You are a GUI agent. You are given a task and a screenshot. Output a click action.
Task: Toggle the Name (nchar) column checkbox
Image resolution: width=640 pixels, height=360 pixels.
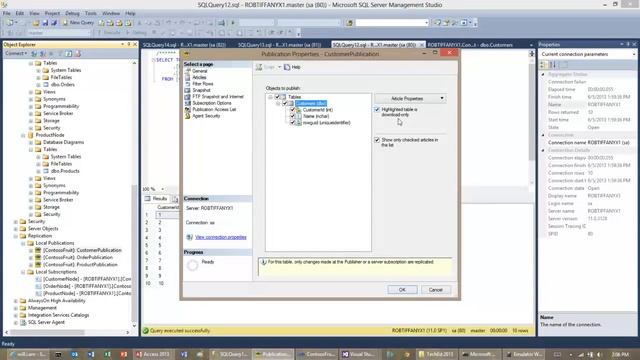click(292, 116)
